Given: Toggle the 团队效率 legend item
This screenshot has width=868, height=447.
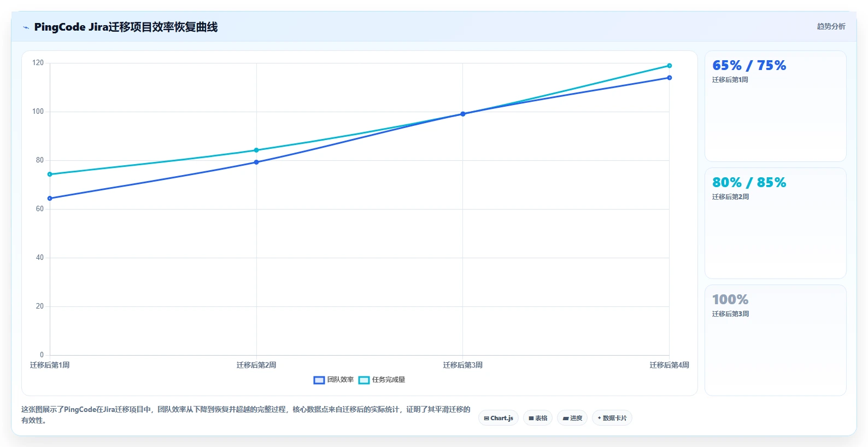Looking at the screenshot, I should coord(333,380).
